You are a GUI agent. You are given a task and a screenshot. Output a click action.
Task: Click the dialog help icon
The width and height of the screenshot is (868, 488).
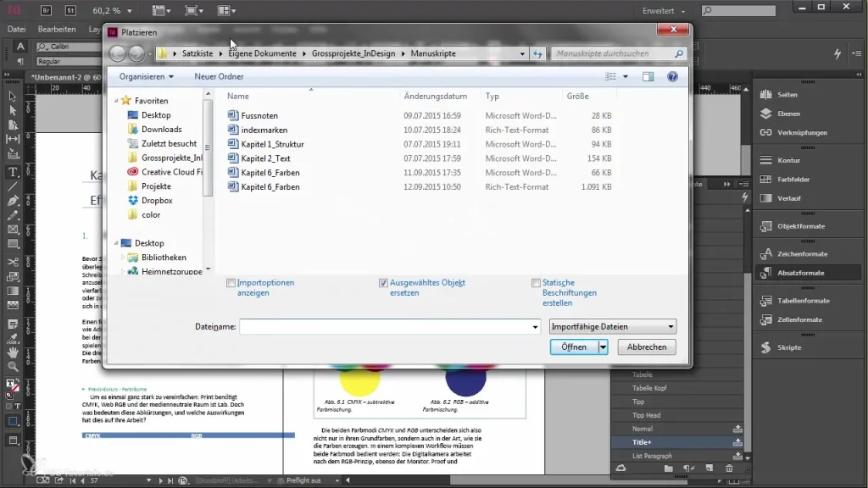(x=672, y=77)
